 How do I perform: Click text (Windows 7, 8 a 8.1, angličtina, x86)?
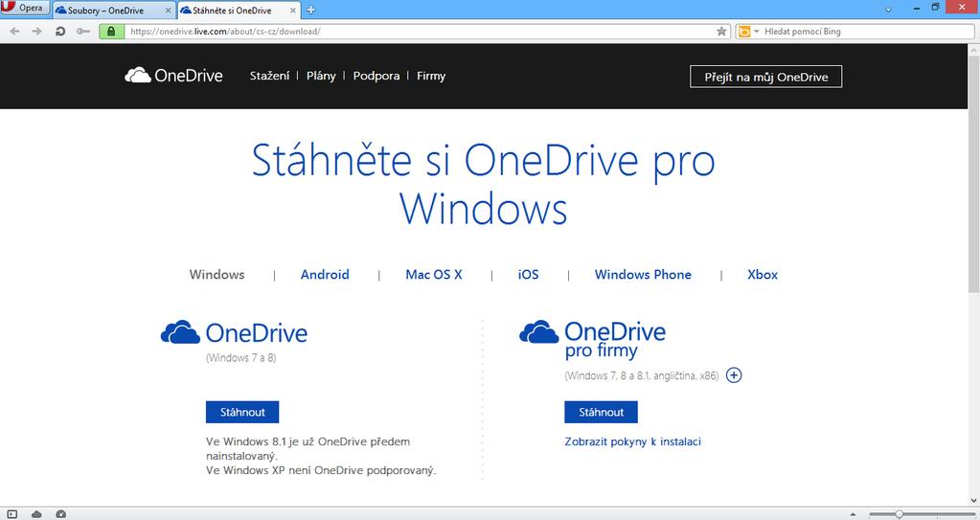tap(641, 375)
